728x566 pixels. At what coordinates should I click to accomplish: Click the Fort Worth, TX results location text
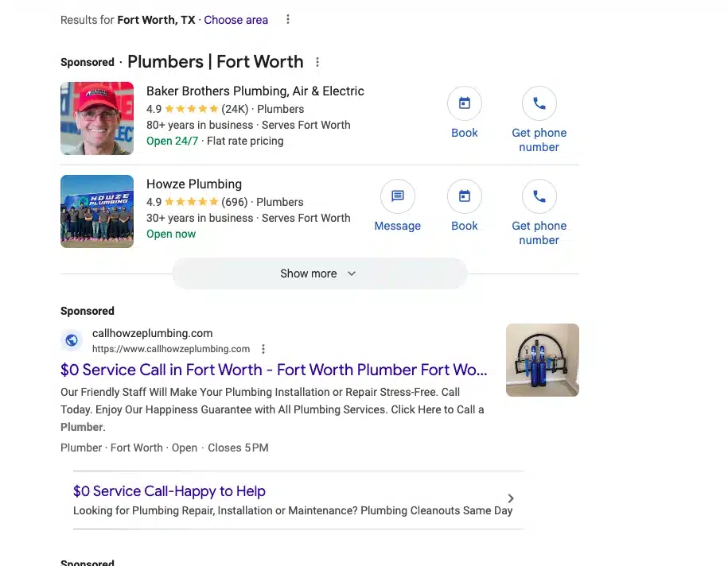click(156, 20)
